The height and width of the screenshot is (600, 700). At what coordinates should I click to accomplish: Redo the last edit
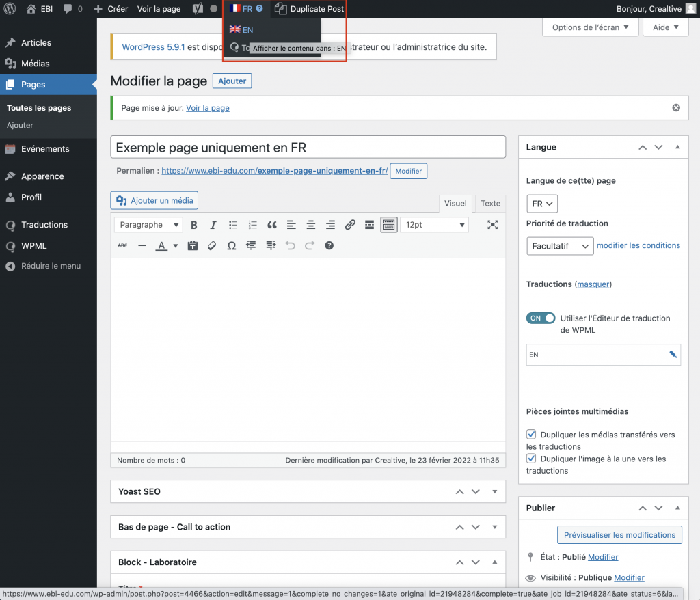pyautogui.click(x=310, y=245)
